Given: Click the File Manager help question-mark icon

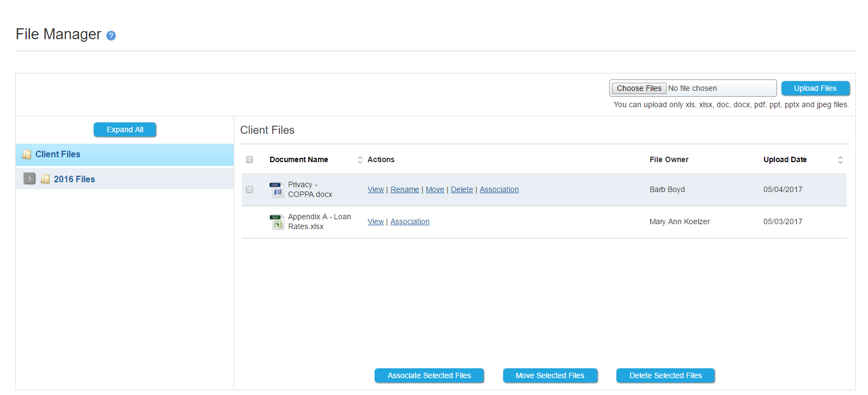Looking at the screenshot, I should tap(111, 36).
